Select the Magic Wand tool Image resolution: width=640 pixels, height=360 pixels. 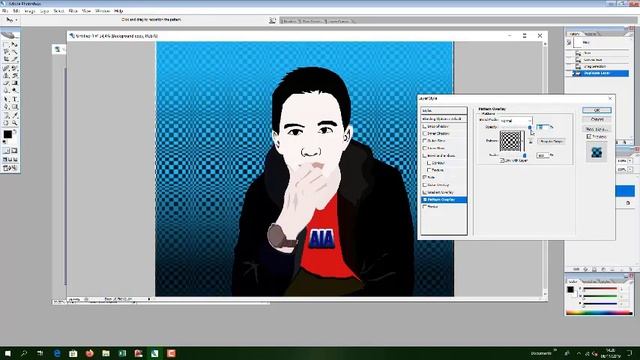click(14, 52)
